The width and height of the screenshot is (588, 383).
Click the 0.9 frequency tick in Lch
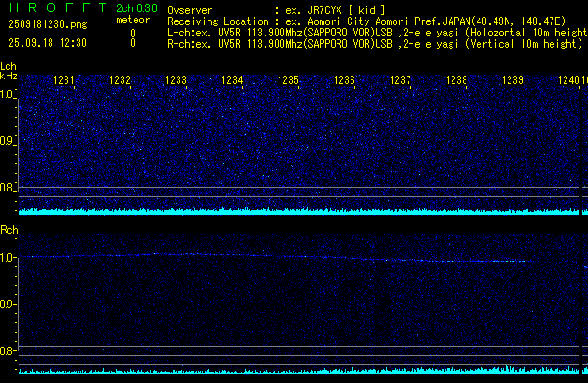(7, 141)
